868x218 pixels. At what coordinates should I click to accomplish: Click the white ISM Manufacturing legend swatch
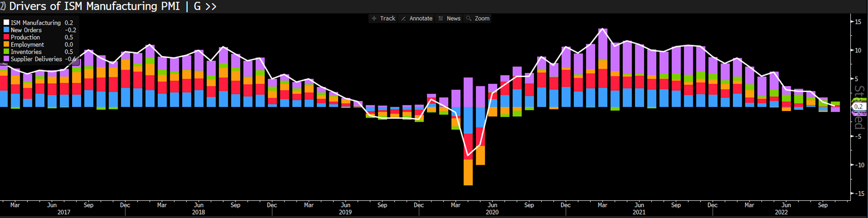7,23
